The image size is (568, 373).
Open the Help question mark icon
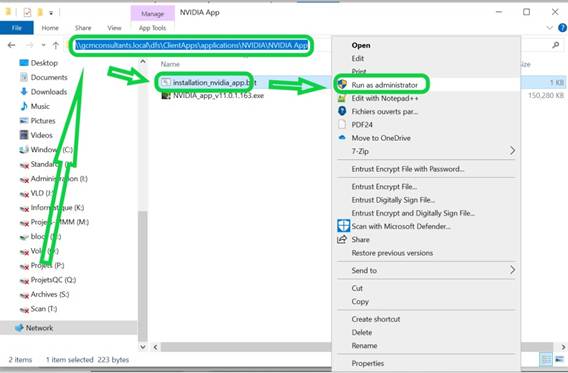[563, 28]
